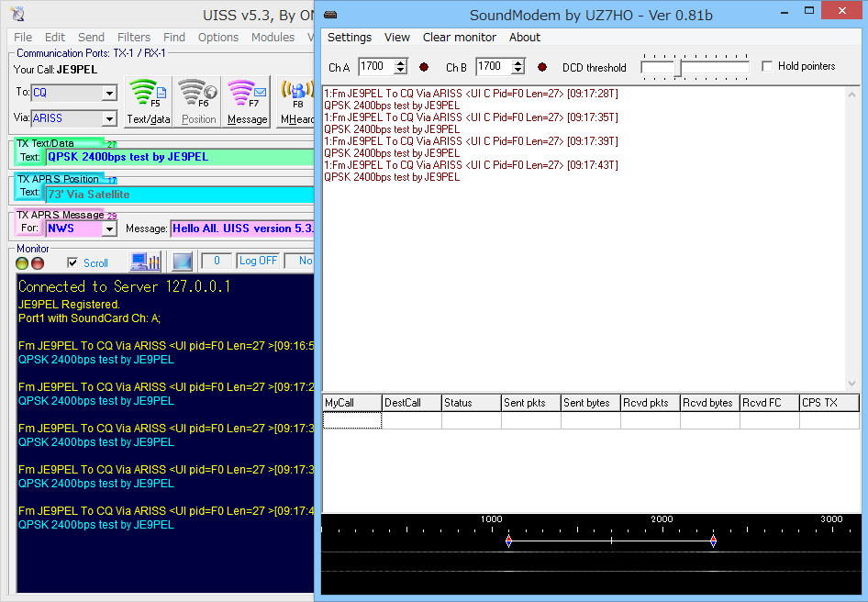The image size is (868, 602).
Task: Enable the Hold pointers checkbox
Action: click(767, 66)
